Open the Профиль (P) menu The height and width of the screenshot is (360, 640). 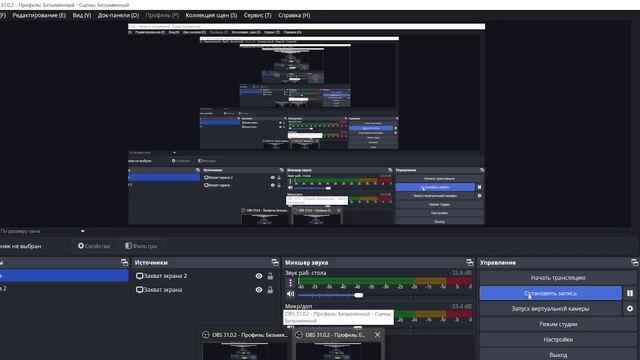162,16
